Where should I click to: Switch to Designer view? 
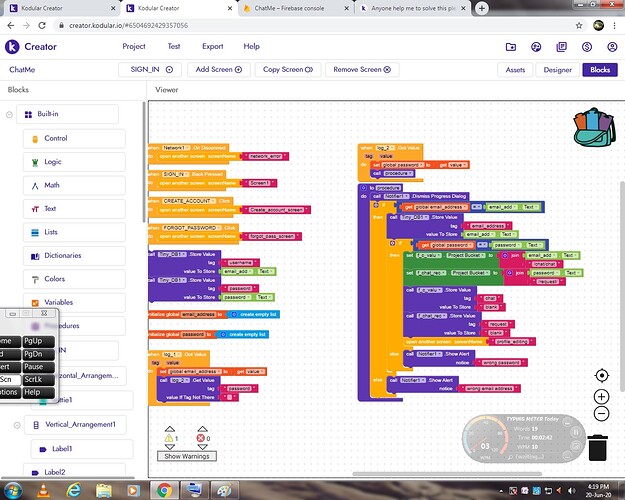(558, 70)
